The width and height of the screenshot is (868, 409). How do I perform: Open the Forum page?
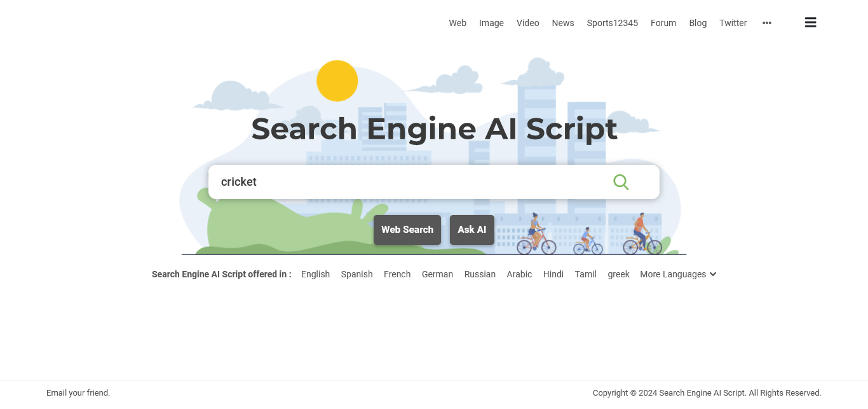[663, 23]
